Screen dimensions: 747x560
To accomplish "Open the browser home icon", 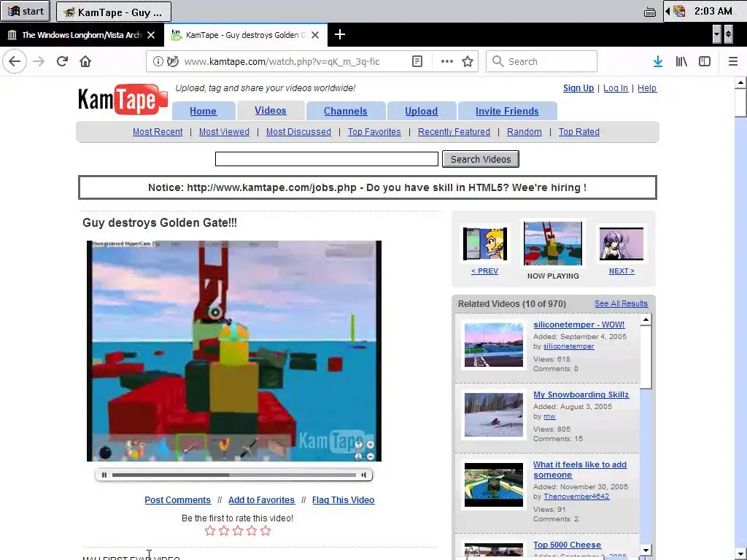I will coord(85,61).
